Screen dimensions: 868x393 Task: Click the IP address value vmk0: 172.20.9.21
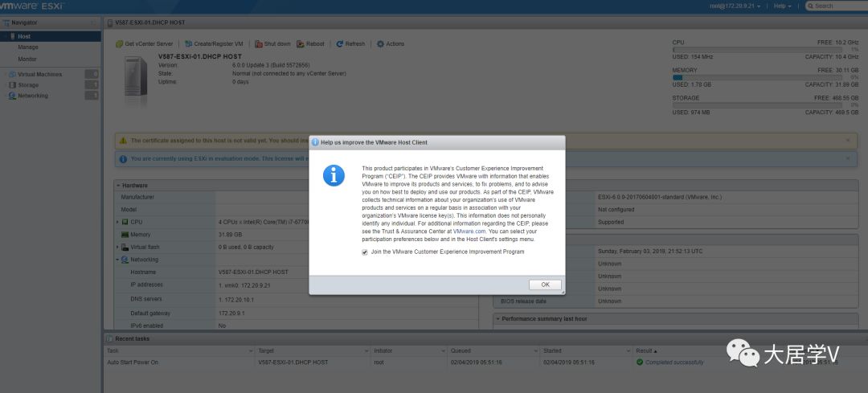(x=244, y=285)
